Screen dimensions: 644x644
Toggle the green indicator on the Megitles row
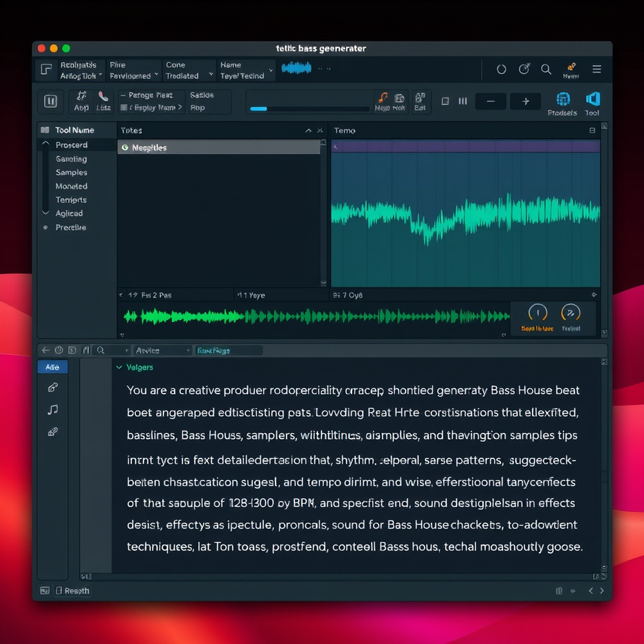tap(125, 147)
